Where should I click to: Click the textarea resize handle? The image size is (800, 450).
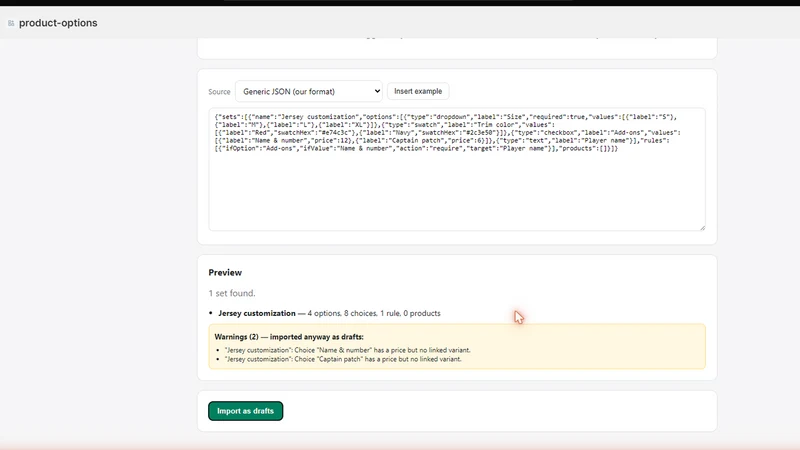pos(703,228)
